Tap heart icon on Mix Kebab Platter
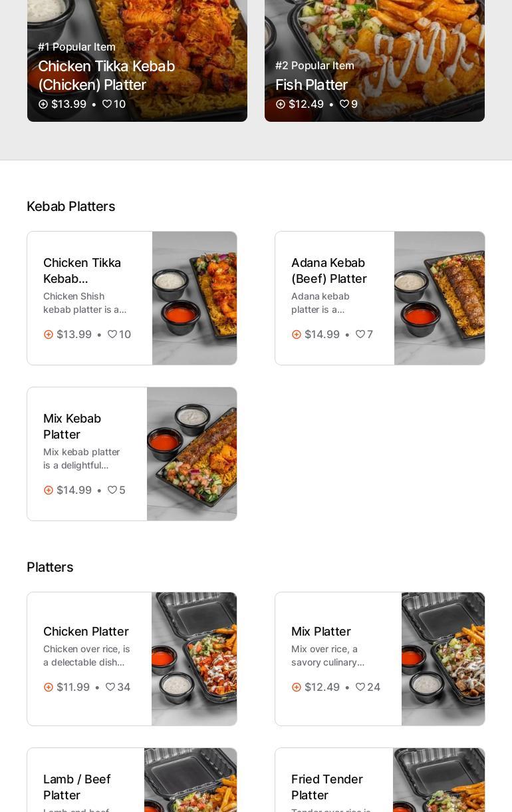Viewport: 512px width, 812px height. 112,491
